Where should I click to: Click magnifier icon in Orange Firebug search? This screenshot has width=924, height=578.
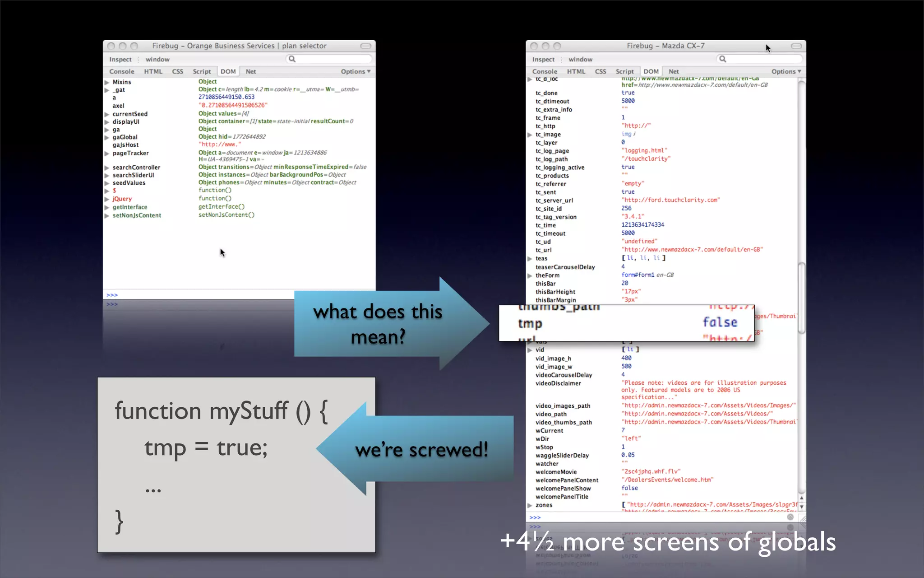[x=292, y=59]
